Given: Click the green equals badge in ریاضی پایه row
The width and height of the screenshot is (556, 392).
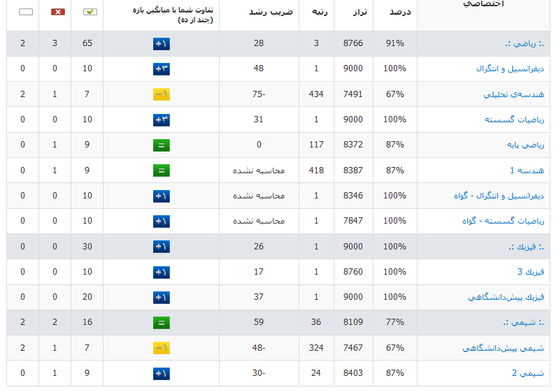Looking at the screenshot, I should (162, 145).
